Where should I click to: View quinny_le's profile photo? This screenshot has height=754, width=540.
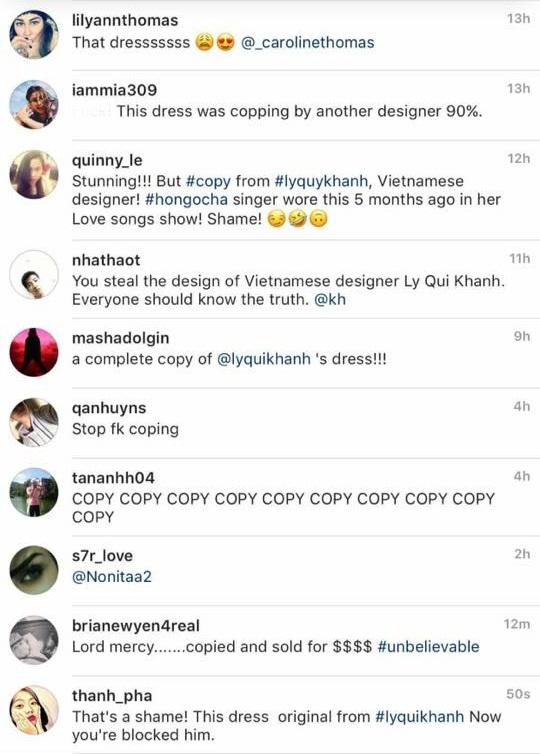pyautogui.click(x=34, y=175)
